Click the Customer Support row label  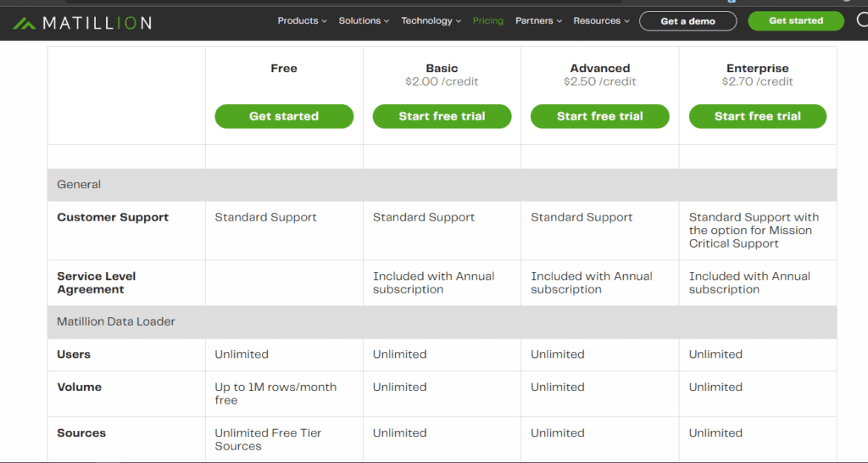113,218
